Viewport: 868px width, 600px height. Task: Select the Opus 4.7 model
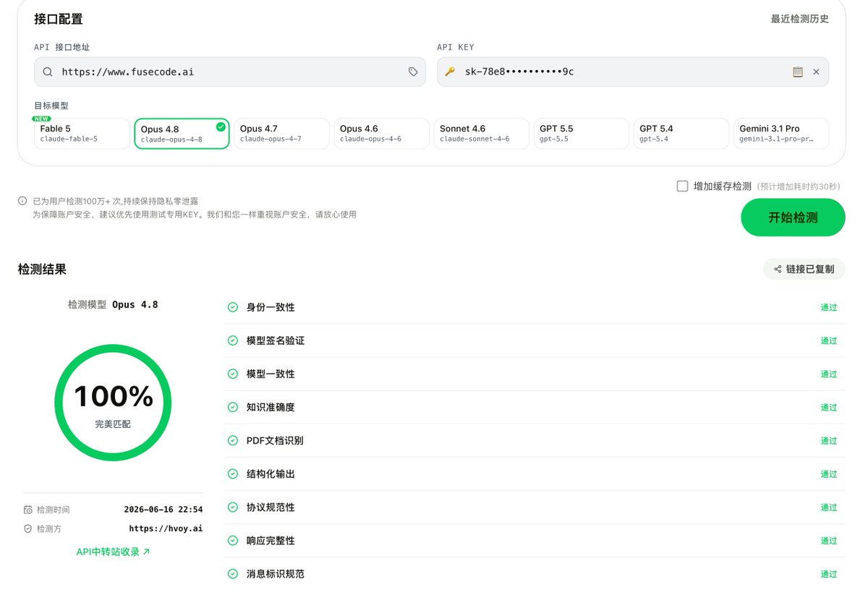pos(281,134)
